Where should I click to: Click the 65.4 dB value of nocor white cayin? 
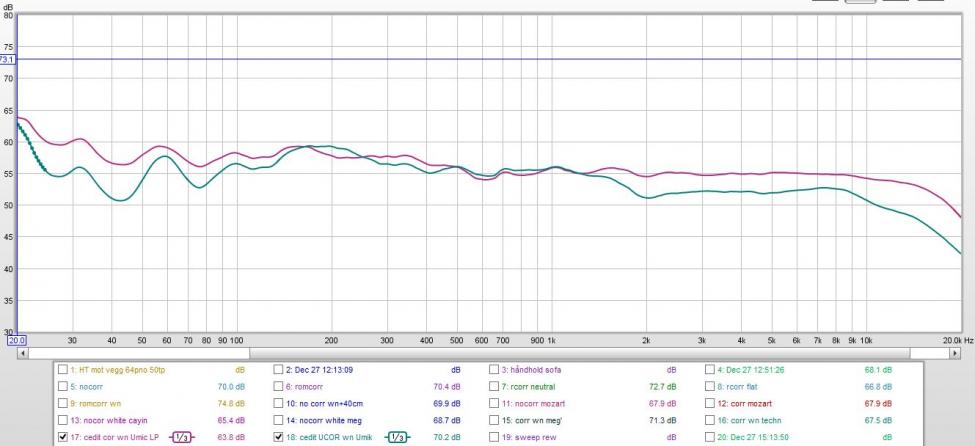(x=232, y=420)
